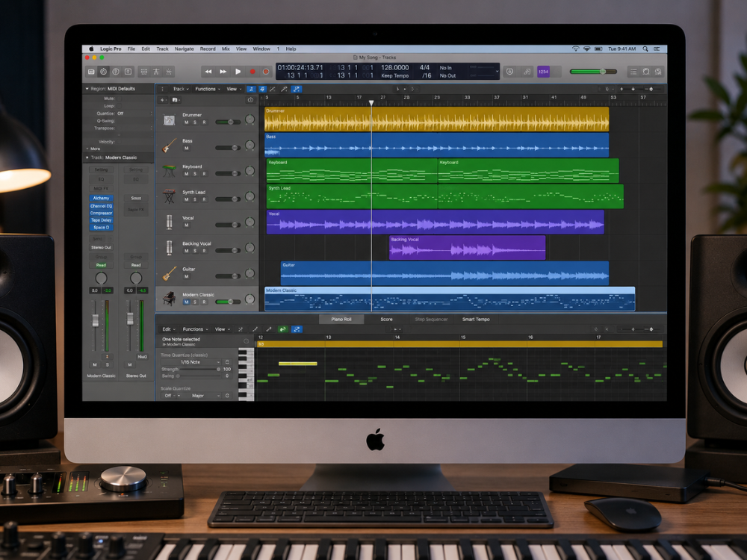Switch to the Score tab
747x560 pixels.
(386, 320)
